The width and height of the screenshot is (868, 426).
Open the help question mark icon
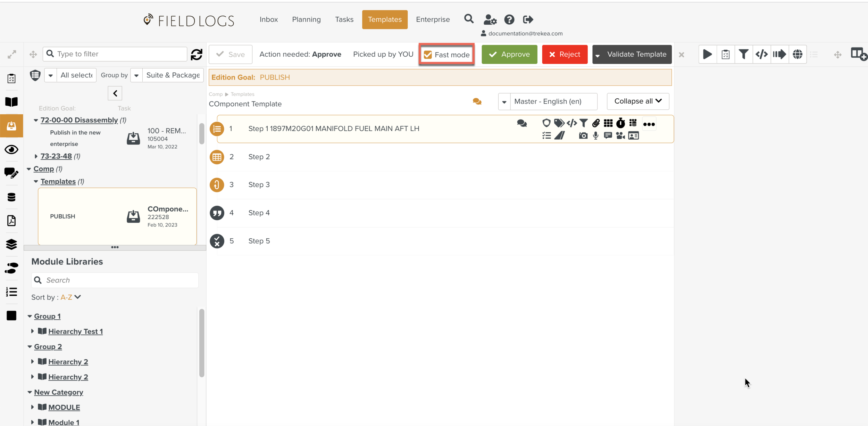[x=509, y=19]
